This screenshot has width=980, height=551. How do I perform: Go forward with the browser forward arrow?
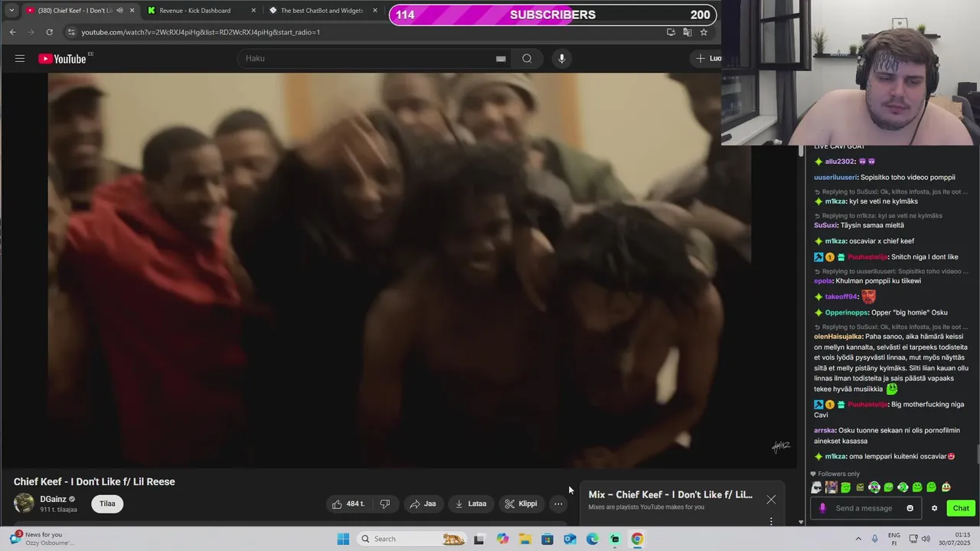coord(31,32)
